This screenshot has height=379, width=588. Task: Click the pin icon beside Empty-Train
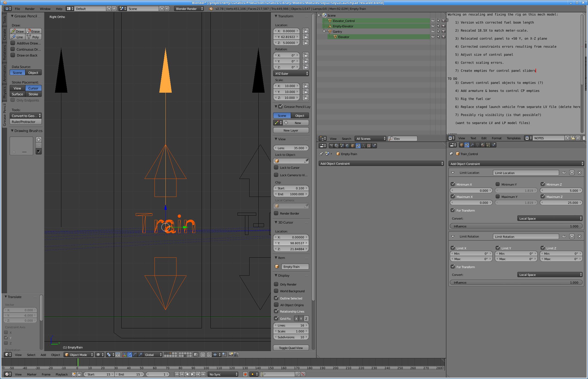[x=321, y=154]
